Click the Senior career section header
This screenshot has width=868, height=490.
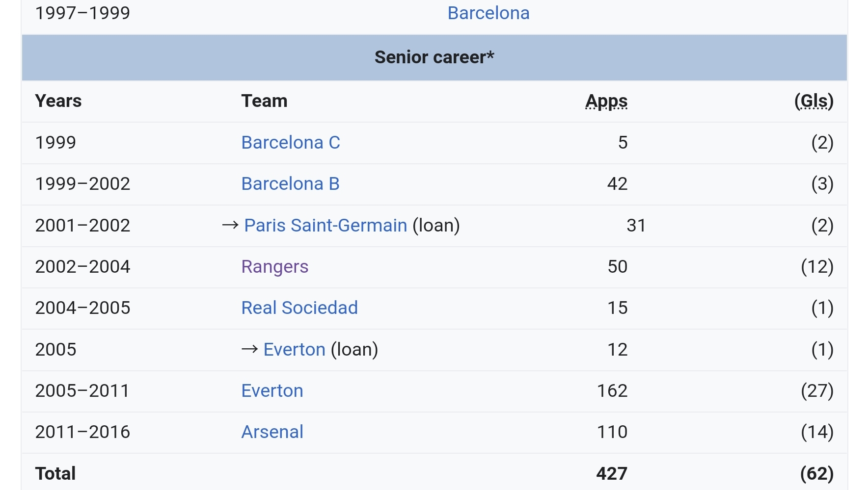(x=434, y=57)
